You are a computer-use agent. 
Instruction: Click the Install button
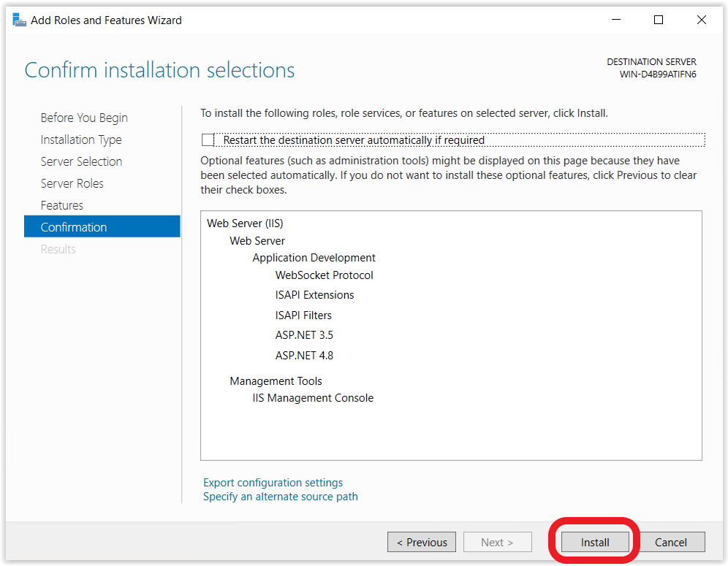pos(595,542)
